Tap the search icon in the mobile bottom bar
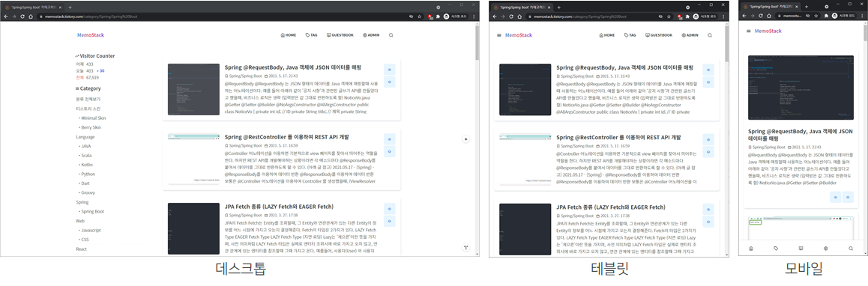 click(x=851, y=249)
